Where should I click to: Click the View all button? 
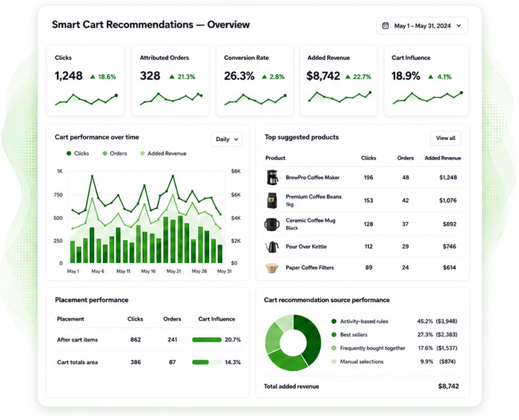(446, 138)
